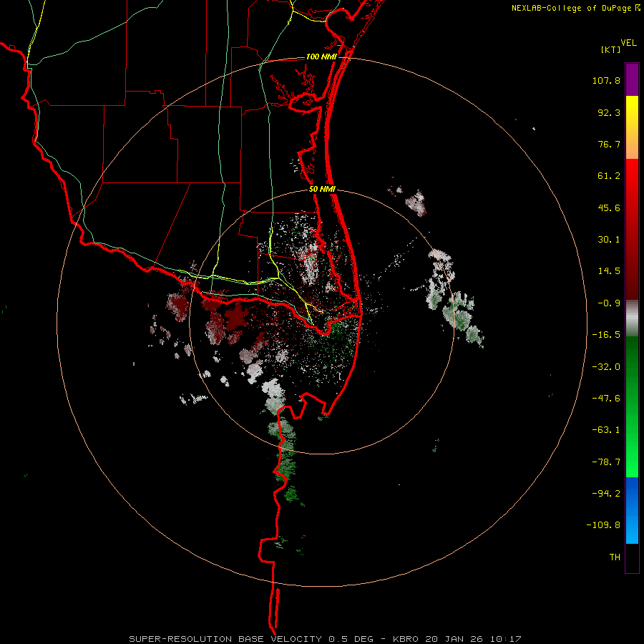
Task: Click the 100 NMI range ring label
Action: click(x=321, y=57)
